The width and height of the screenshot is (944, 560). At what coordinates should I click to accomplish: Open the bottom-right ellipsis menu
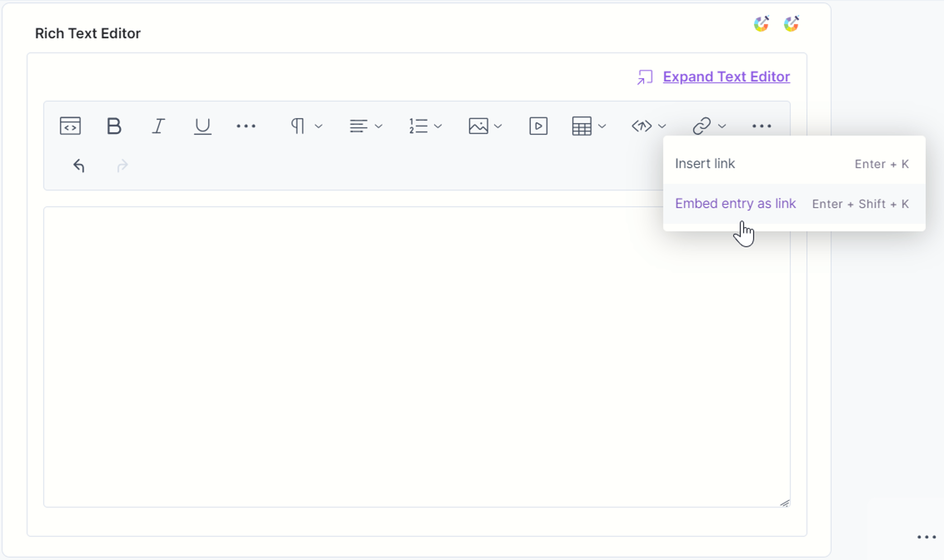[927, 537]
